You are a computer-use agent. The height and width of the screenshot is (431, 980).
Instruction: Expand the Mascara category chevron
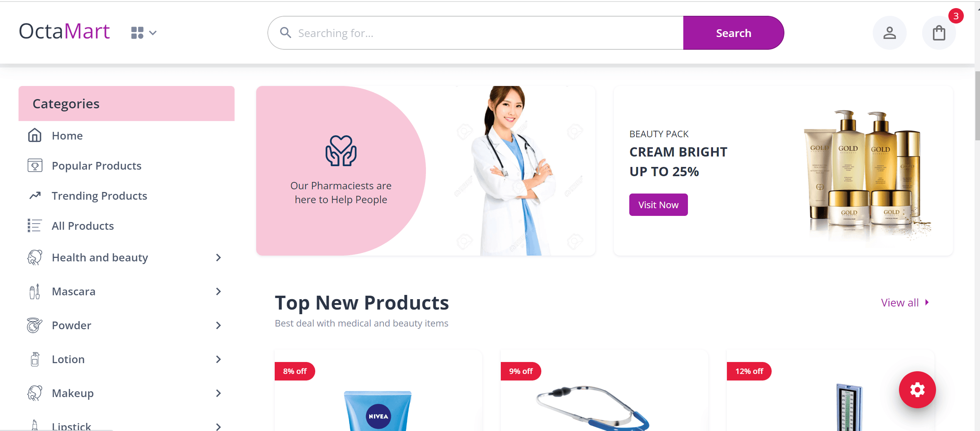coord(218,291)
